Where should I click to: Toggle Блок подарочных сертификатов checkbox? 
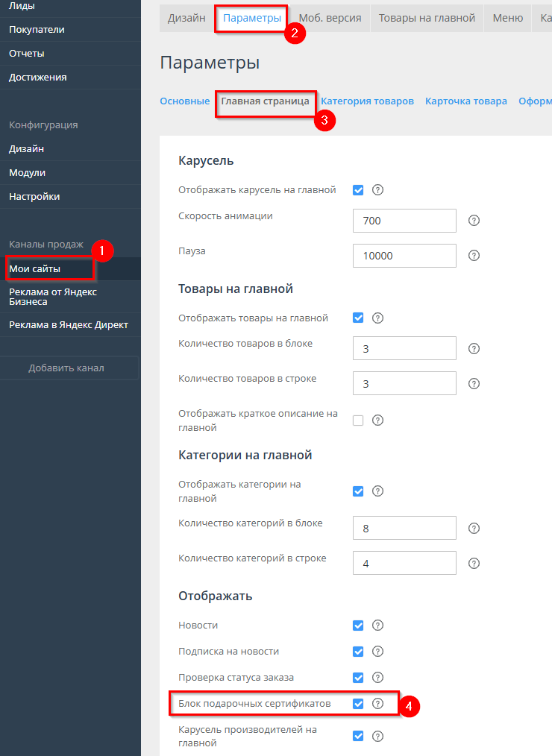pos(358,704)
